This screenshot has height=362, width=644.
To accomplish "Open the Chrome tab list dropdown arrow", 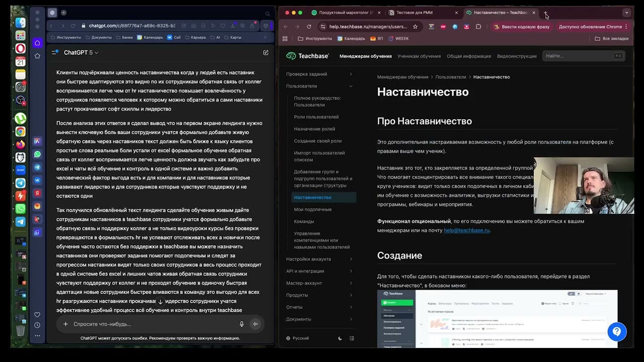I will point(626,13).
